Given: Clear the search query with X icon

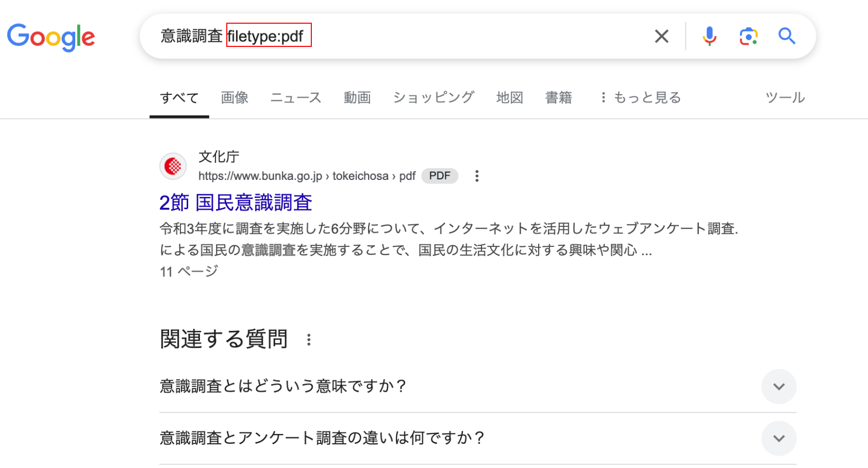Looking at the screenshot, I should click(661, 36).
